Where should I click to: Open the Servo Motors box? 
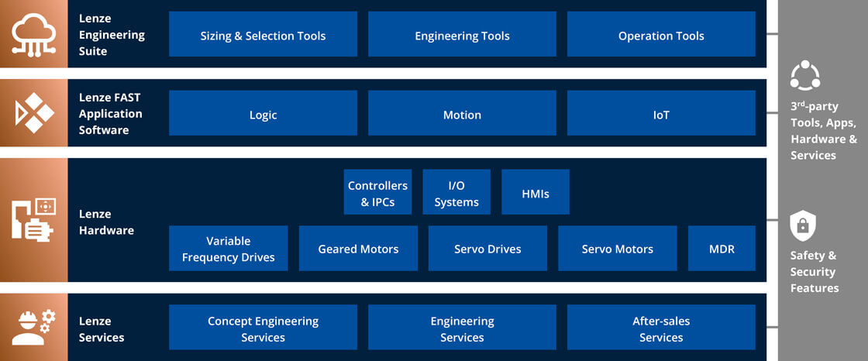[x=617, y=248]
